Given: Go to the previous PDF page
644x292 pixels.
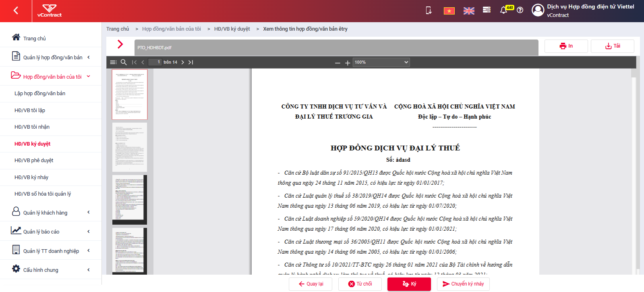Looking at the screenshot, I should coord(143,62).
